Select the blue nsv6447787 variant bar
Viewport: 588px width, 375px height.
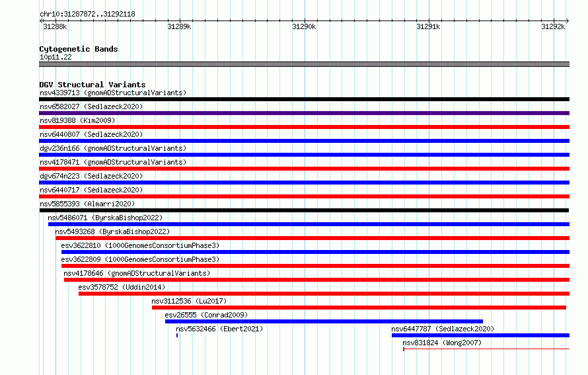coord(481,335)
